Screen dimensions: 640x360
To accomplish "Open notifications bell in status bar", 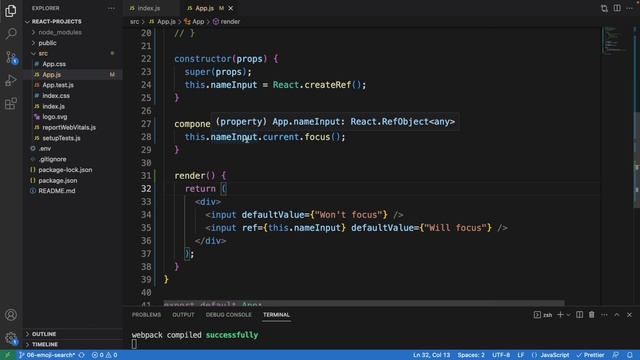I will coord(630,355).
